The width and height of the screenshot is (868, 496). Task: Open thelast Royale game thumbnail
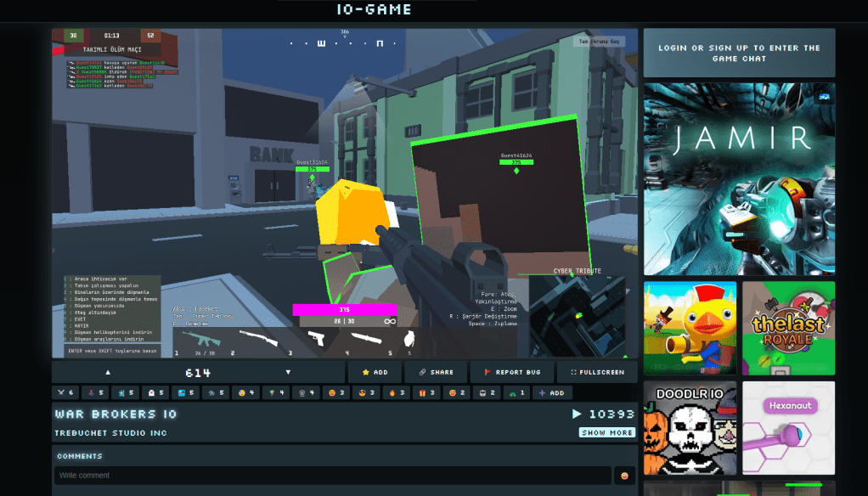point(788,328)
